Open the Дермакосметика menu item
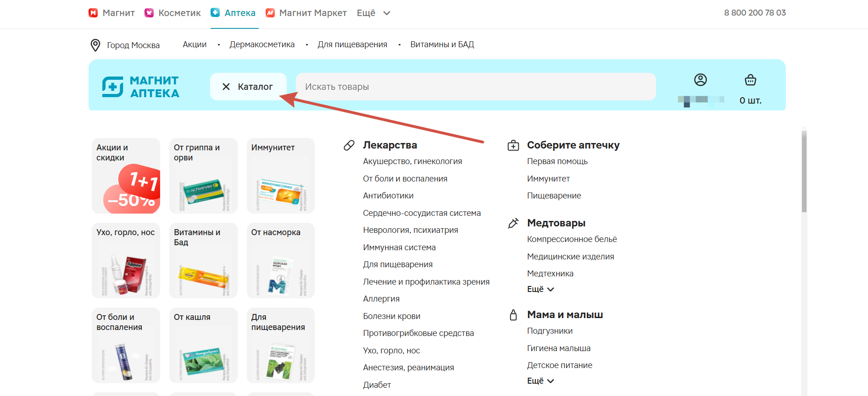This screenshot has height=396, width=868. point(262,44)
